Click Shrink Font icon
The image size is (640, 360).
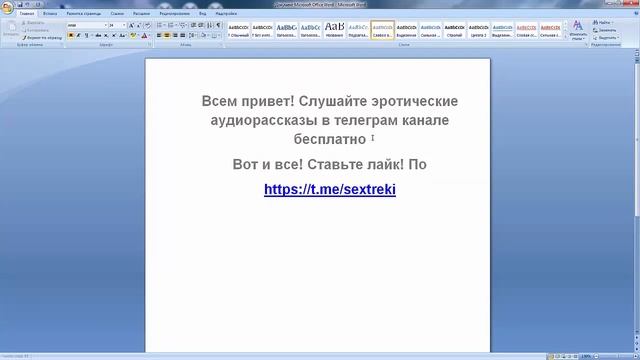[x=139, y=25]
